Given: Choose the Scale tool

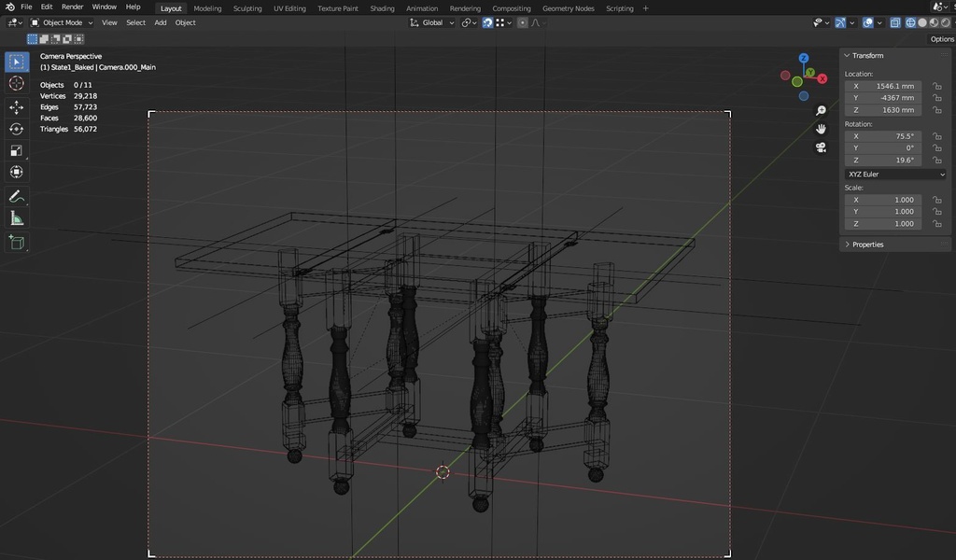Looking at the screenshot, I should pos(17,150).
